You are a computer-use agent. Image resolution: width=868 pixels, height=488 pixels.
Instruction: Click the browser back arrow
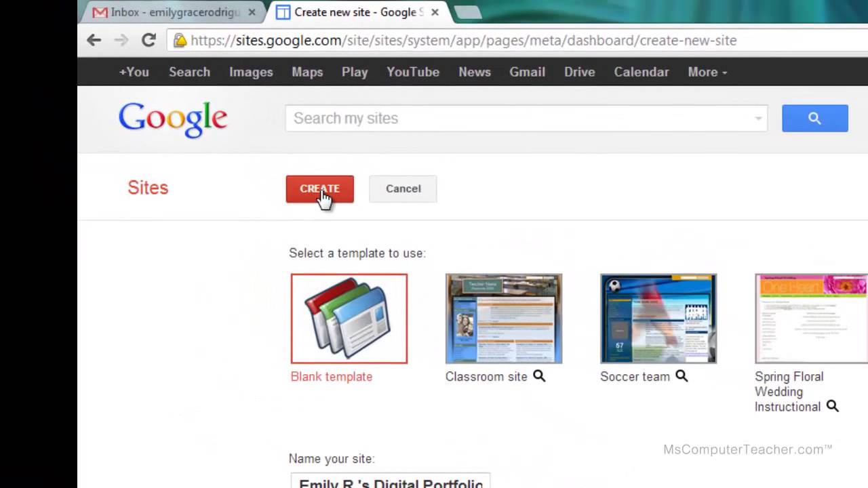(94, 40)
